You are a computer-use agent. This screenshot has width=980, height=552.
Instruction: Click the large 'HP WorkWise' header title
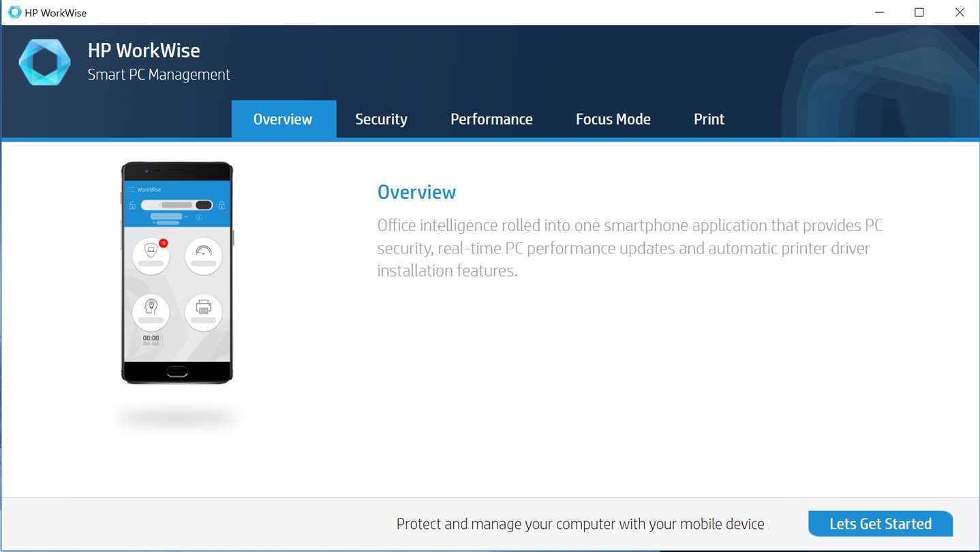pos(144,50)
